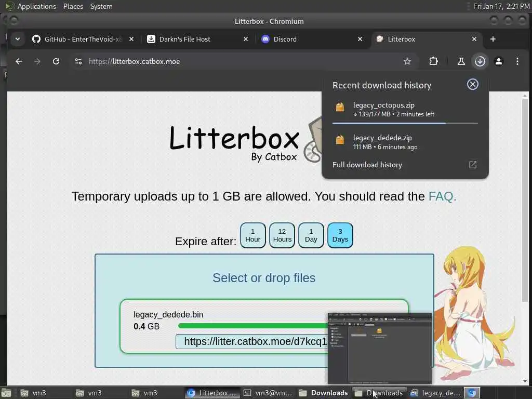Open site information icon in address bar
This screenshot has width=532, height=399.
tap(78, 61)
